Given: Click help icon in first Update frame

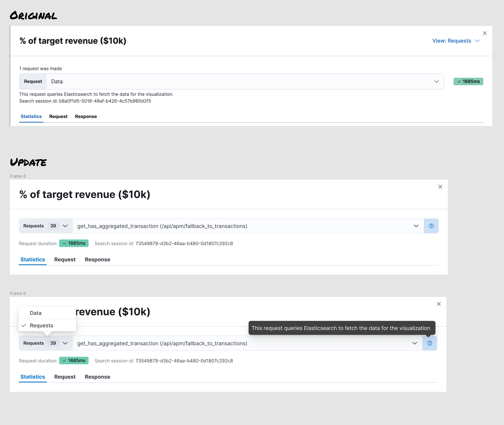Looking at the screenshot, I should (x=431, y=226).
